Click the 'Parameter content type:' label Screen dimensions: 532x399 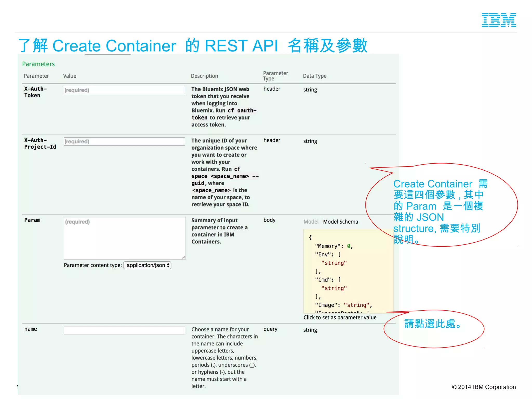[x=93, y=265]
